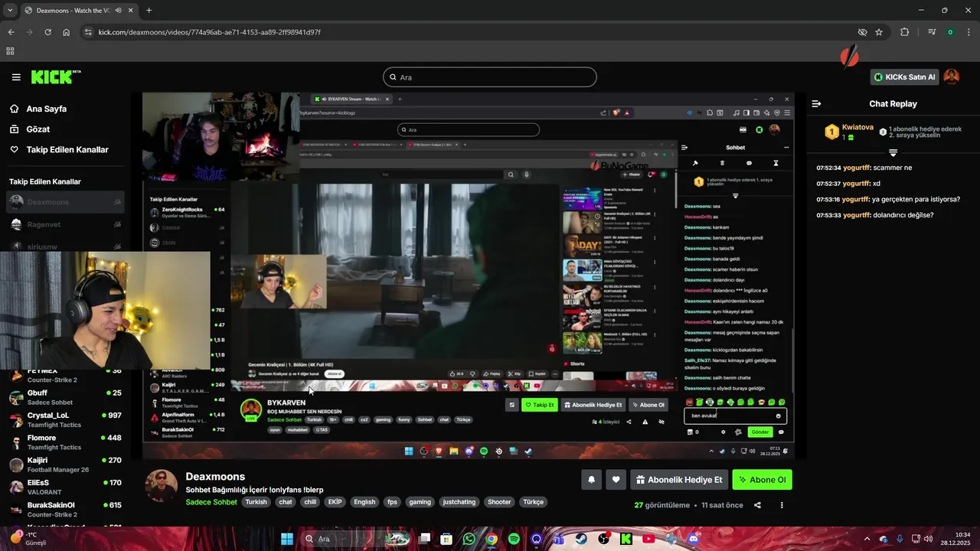Open volume control in system tray
This screenshot has width=980, height=551.
929,539
